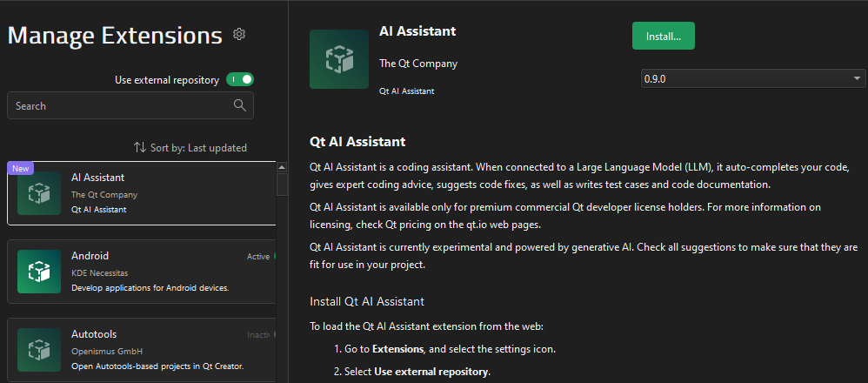Click the sort arrows icon
Viewport: 868px width, 383px height.
pyautogui.click(x=139, y=148)
